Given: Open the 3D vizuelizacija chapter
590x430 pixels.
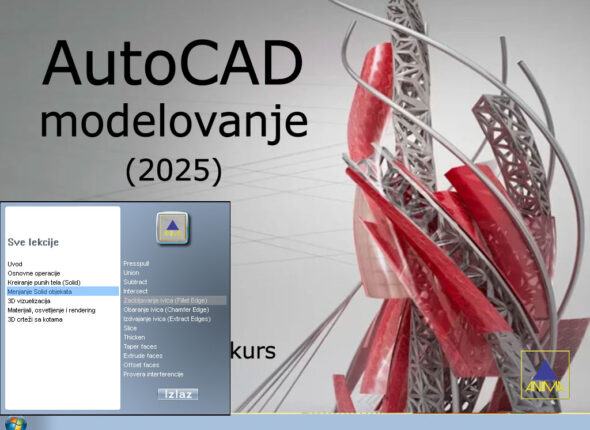Looking at the screenshot, I should [x=29, y=301].
